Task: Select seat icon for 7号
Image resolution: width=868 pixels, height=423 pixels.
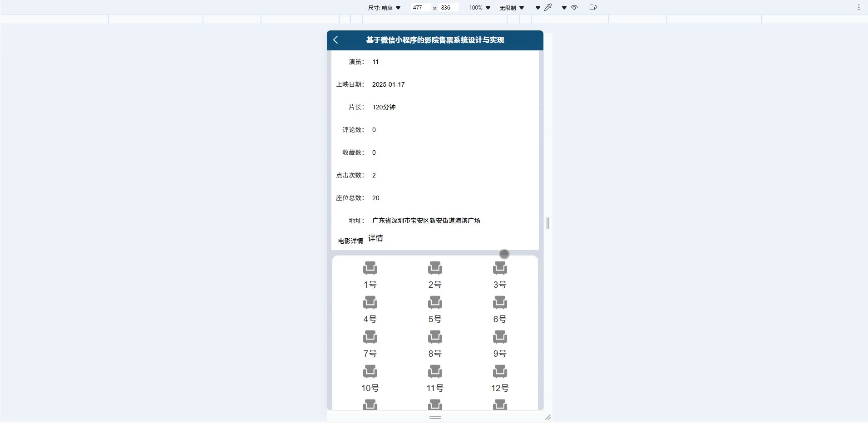Action: [x=370, y=337]
